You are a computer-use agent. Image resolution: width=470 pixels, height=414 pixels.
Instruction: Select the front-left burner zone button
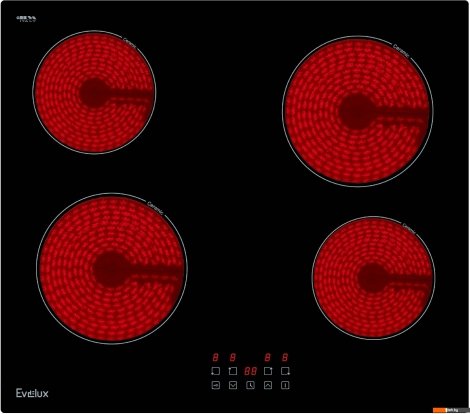click(x=216, y=371)
